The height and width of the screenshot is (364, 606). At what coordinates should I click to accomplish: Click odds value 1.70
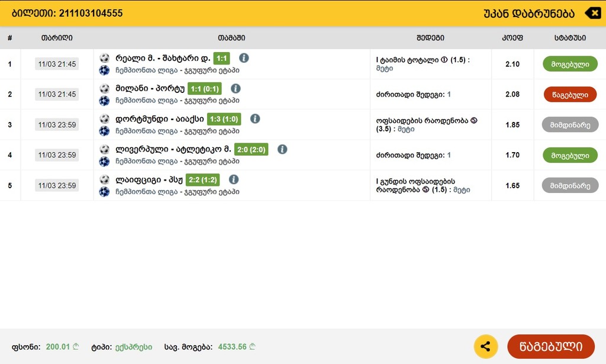(x=512, y=155)
